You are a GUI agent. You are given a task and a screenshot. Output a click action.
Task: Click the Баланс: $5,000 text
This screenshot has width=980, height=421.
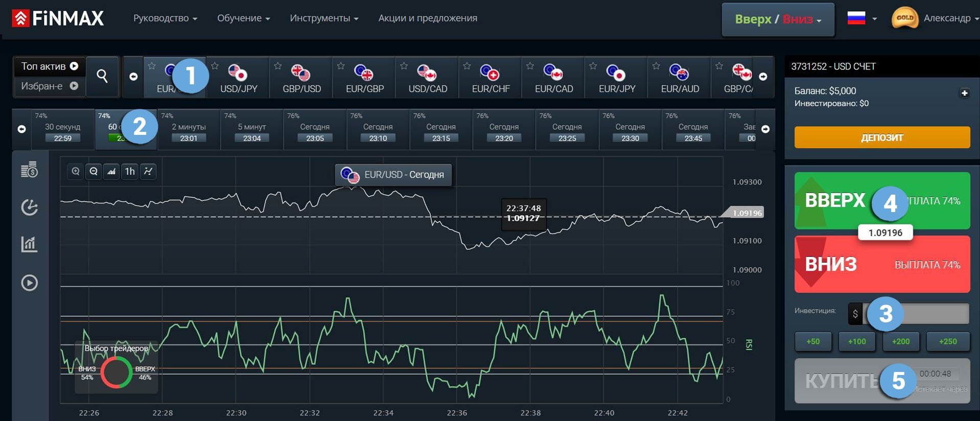click(x=825, y=91)
